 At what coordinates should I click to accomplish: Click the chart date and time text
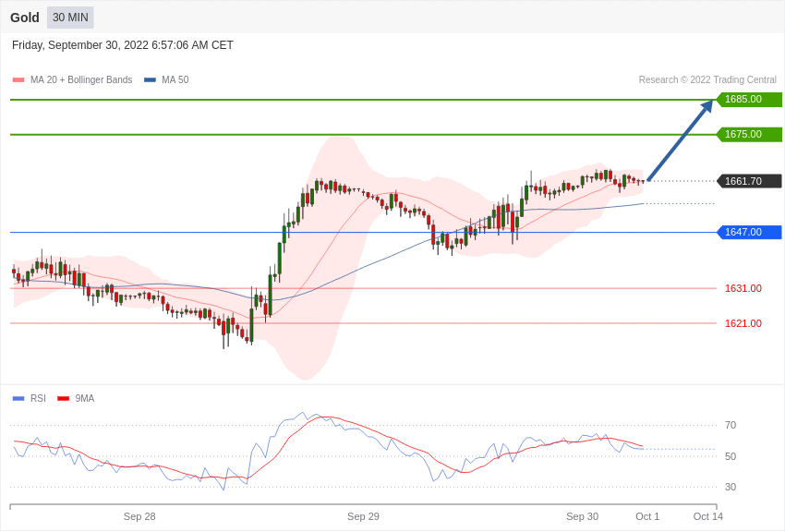[123, 45]
